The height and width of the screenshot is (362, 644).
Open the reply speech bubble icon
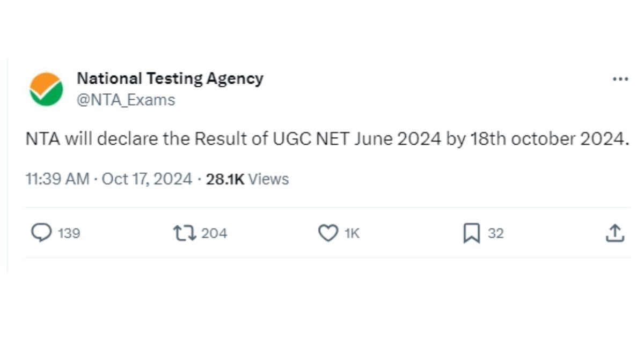point(41,233)
